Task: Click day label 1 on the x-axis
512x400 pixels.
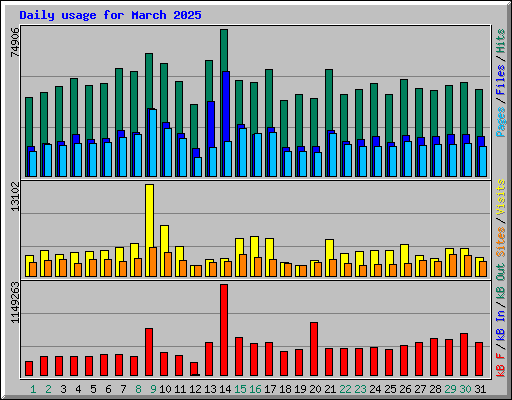Action: click(x=33, y=389)
